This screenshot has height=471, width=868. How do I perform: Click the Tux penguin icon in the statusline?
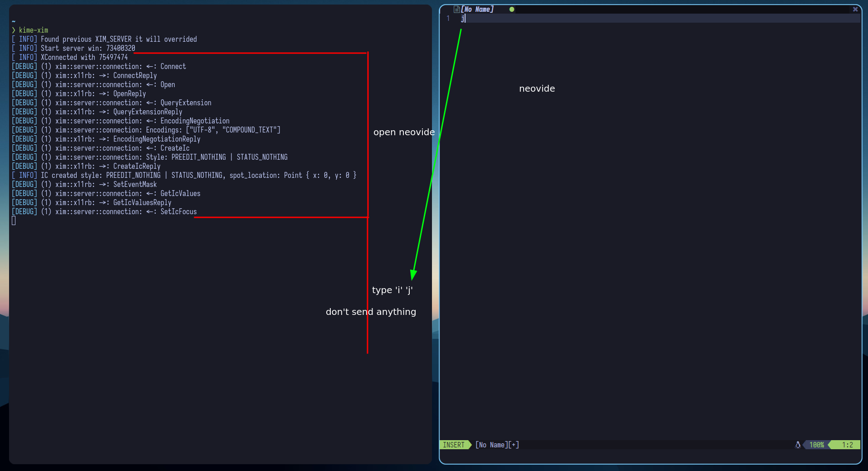(798, 445)
